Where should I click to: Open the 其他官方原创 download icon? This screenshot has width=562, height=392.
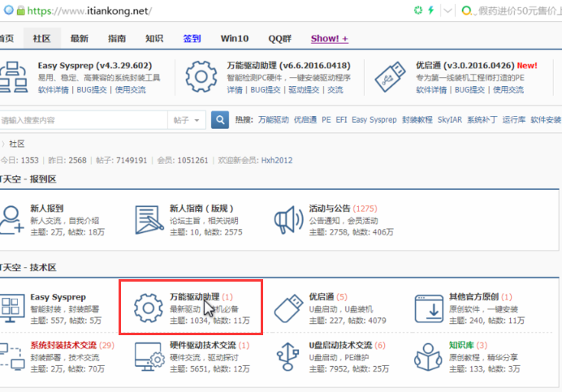[429, 308]
